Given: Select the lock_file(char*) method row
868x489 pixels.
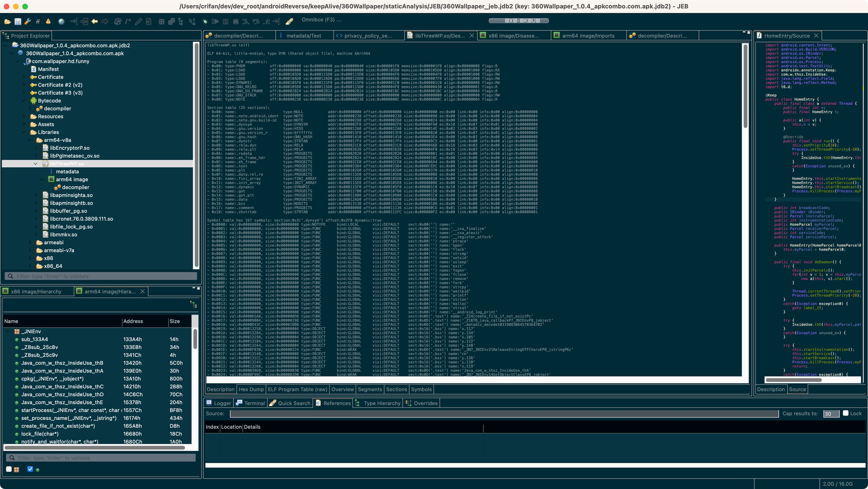Looking at the screenshot, I should point(97,434).
